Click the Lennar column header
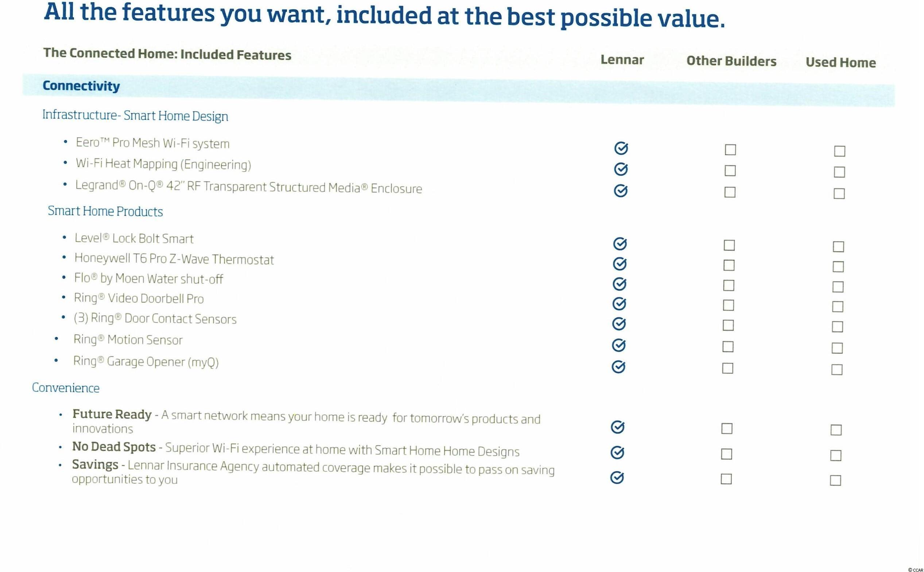Screen dimensions: 924x572 (622, 60)
